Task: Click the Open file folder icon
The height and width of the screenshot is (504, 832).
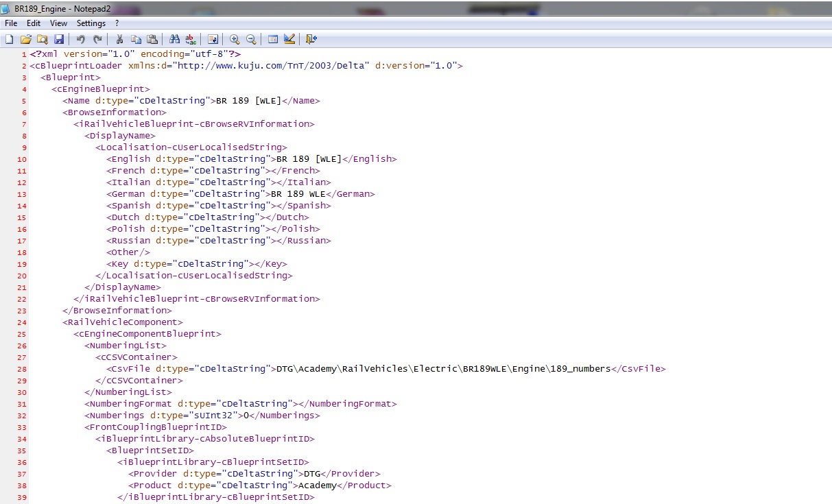Action: tap(26, 39)
